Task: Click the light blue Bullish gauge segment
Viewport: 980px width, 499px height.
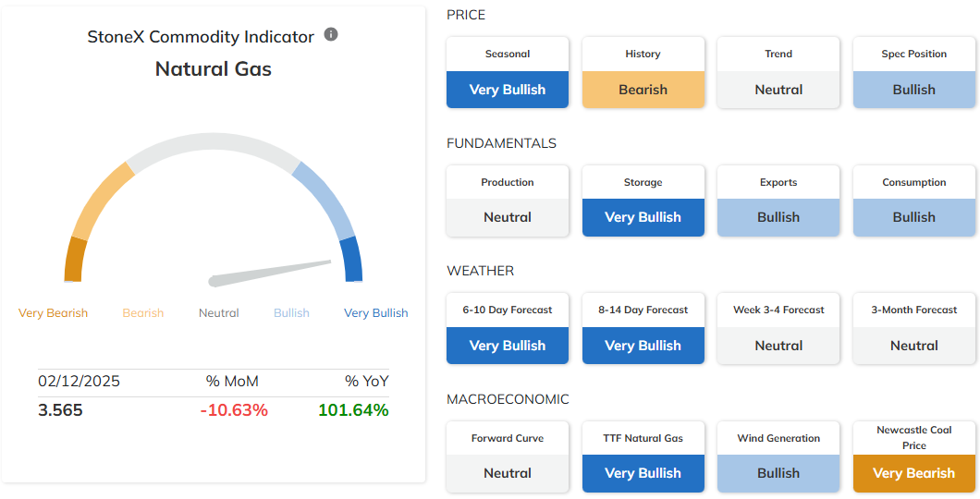Action: 327,199
